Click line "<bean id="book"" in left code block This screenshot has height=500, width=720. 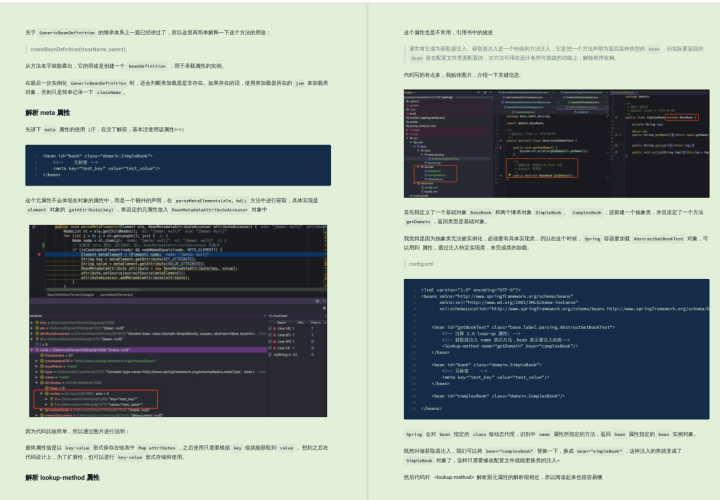[x=97, y=156]
